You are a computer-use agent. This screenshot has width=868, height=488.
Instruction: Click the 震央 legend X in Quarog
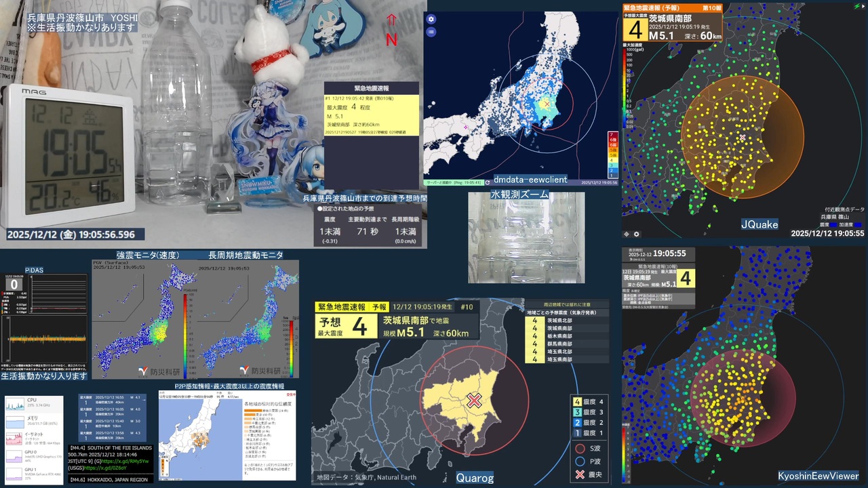coord(579,474)
